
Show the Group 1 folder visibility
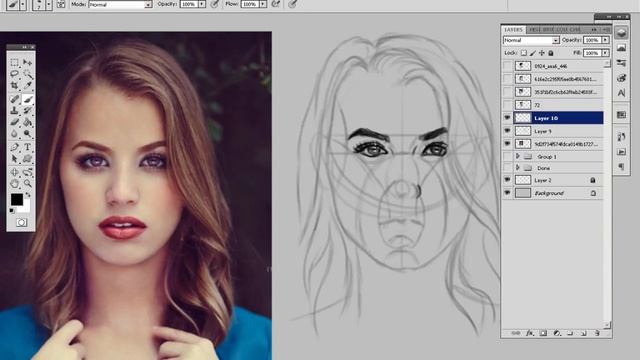tap(507, 156)
